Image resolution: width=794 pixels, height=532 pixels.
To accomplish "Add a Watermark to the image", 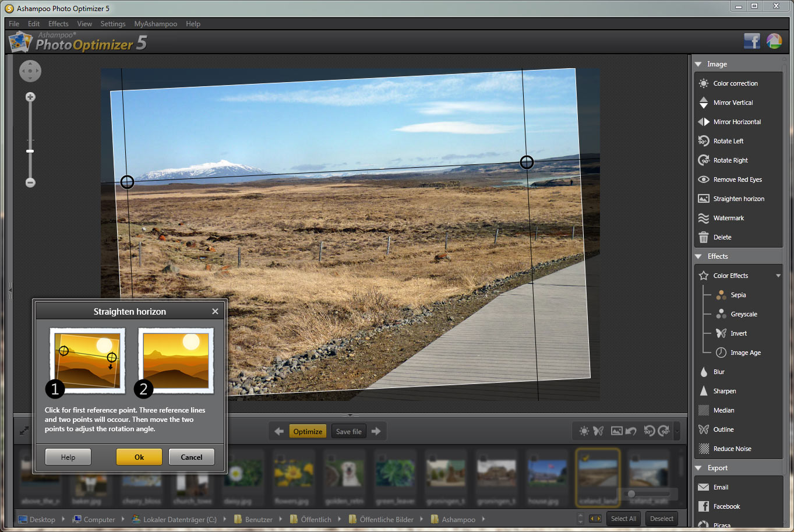I will point(728,218).
